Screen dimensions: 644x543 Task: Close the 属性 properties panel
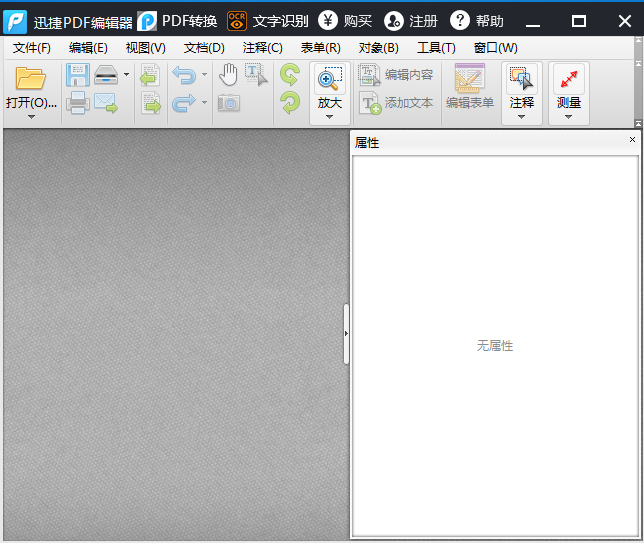tap(632, 141)
